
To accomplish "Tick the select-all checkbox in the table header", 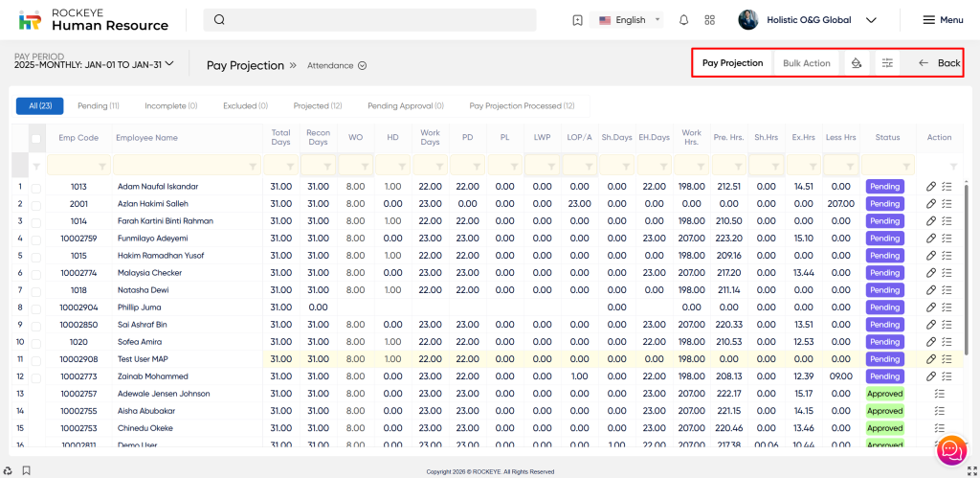I will (36, 138).
